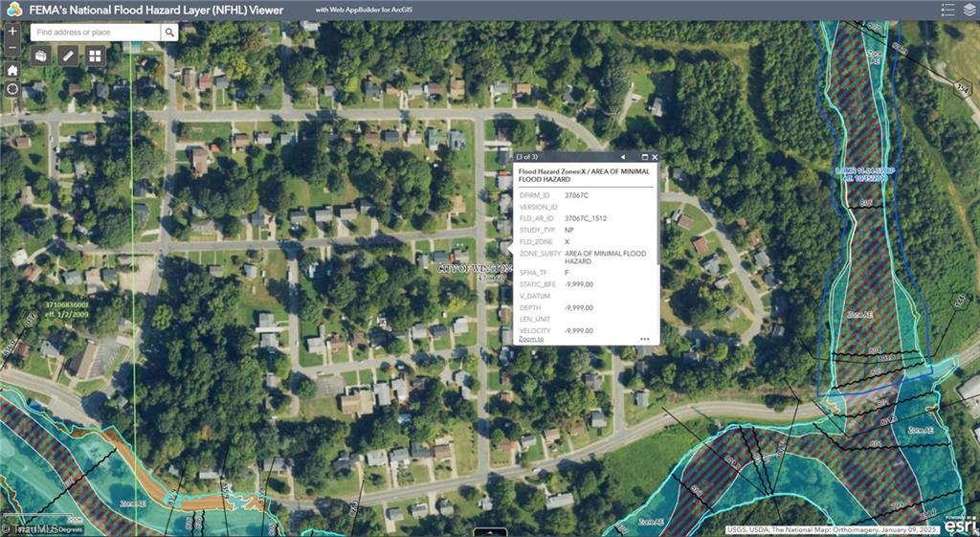
Task: Click the V_DATUM field label
Action: pos(535,297)
